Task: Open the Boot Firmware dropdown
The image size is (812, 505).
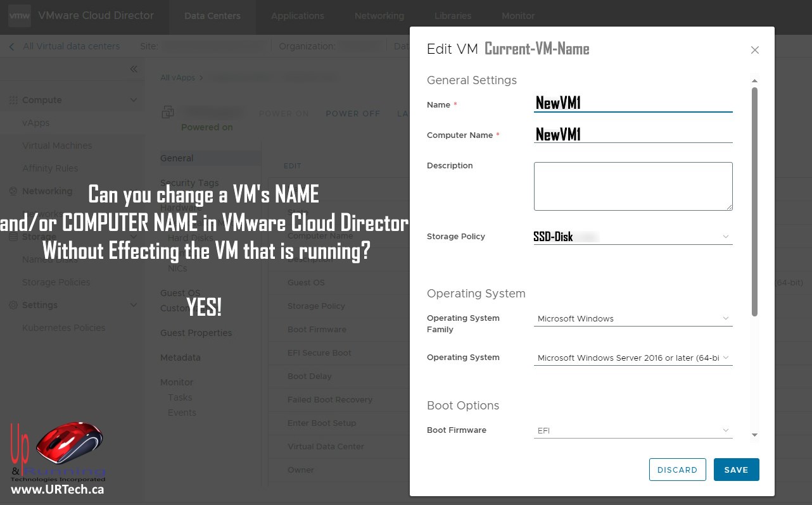Action: coord(725,430)
